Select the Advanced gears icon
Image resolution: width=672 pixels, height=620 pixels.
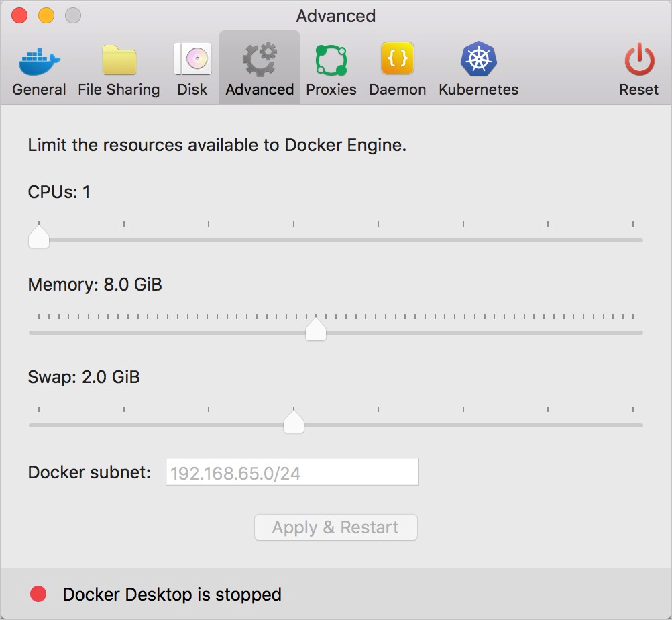tap(260, 59)
